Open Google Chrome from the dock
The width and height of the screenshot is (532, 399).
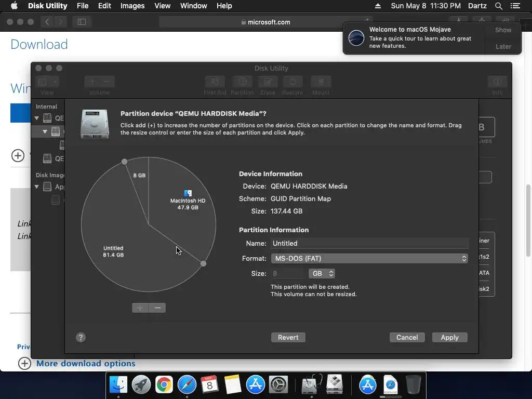pos(164,384)
